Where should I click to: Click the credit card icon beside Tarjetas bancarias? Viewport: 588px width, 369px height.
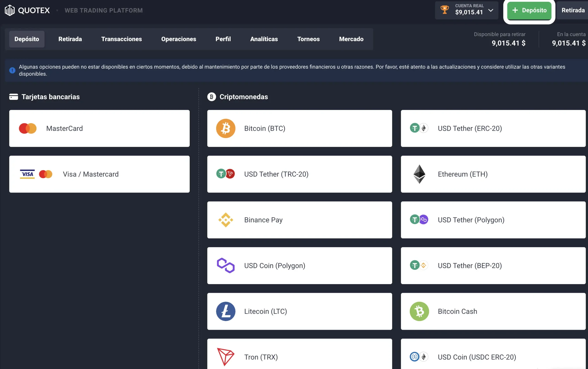click(x=14, y=97)
